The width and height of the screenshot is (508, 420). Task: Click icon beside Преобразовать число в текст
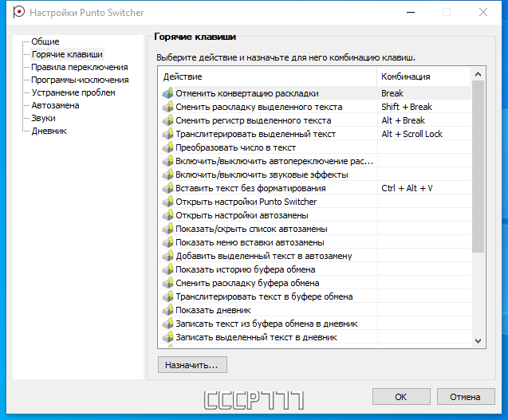tap(167, 147)
